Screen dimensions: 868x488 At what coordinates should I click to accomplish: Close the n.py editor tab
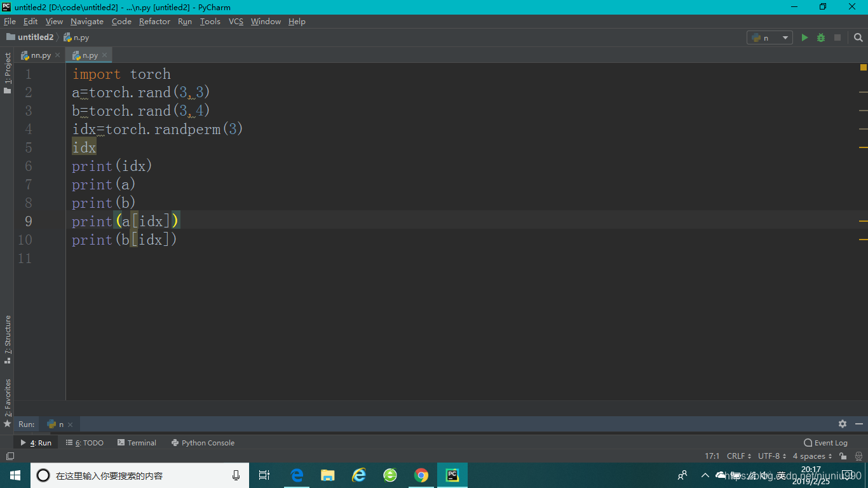pyautogui.click(x=104, y=55)
